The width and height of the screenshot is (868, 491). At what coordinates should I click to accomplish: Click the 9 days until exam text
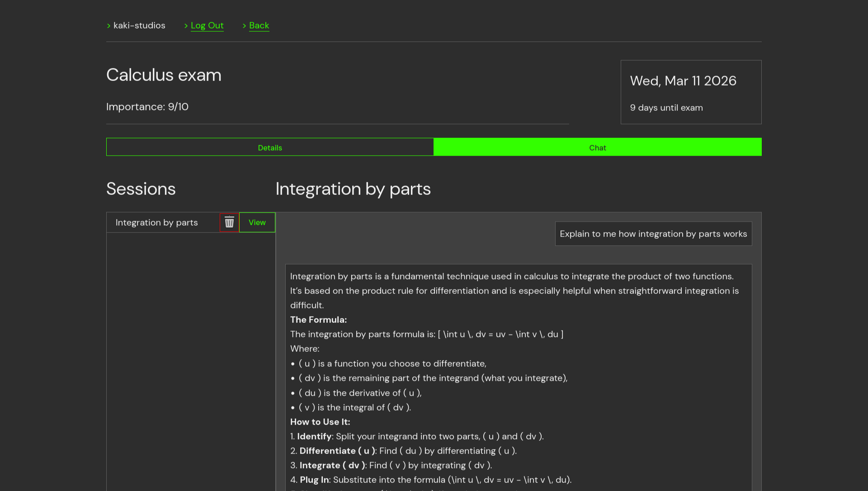point(666,108)
